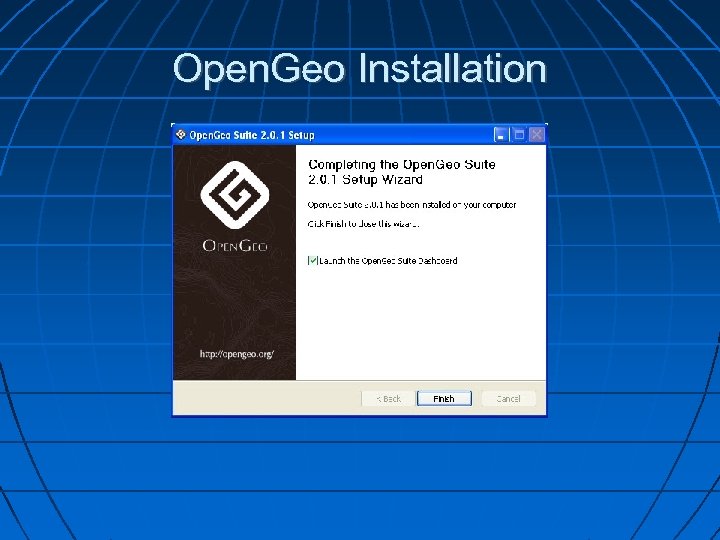The image size is (720, 540).
Task: Click the OPENGEO wordmark under the logo
Action: click(235, 246)
